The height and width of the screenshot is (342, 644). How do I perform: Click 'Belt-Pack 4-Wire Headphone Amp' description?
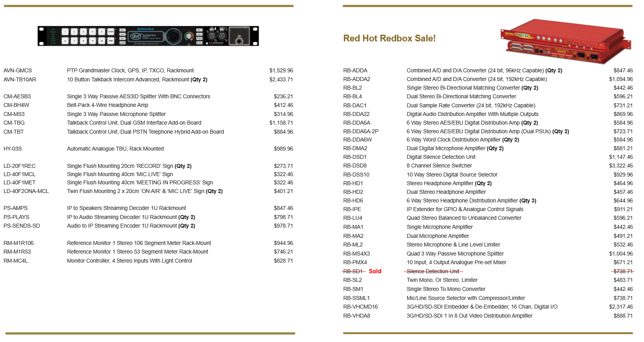click(x=107, y=105)
